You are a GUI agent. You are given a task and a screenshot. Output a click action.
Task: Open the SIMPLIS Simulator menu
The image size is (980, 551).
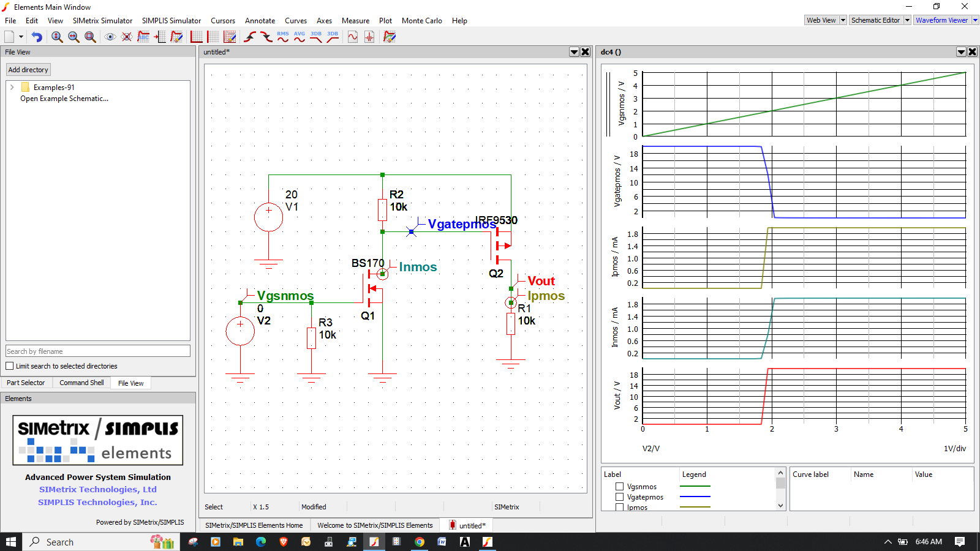pos(171,21)
